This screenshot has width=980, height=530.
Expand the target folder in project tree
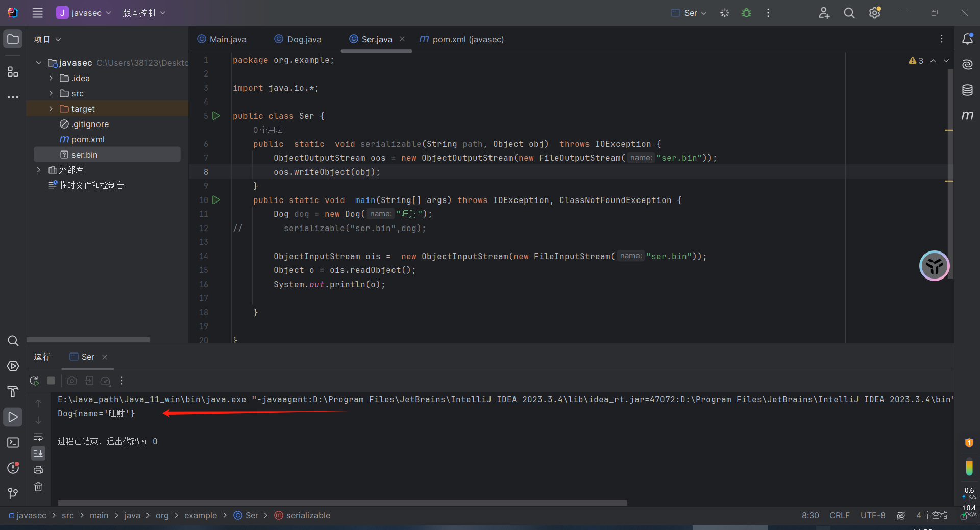pos(51,109)
